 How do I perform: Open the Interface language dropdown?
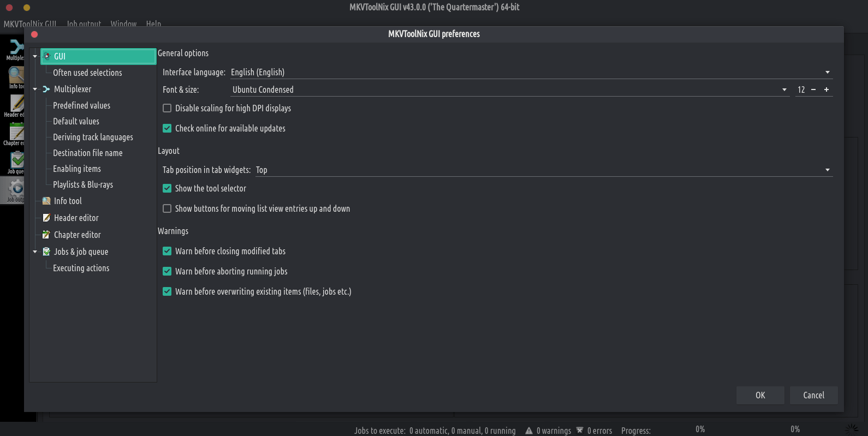(531, 72)
